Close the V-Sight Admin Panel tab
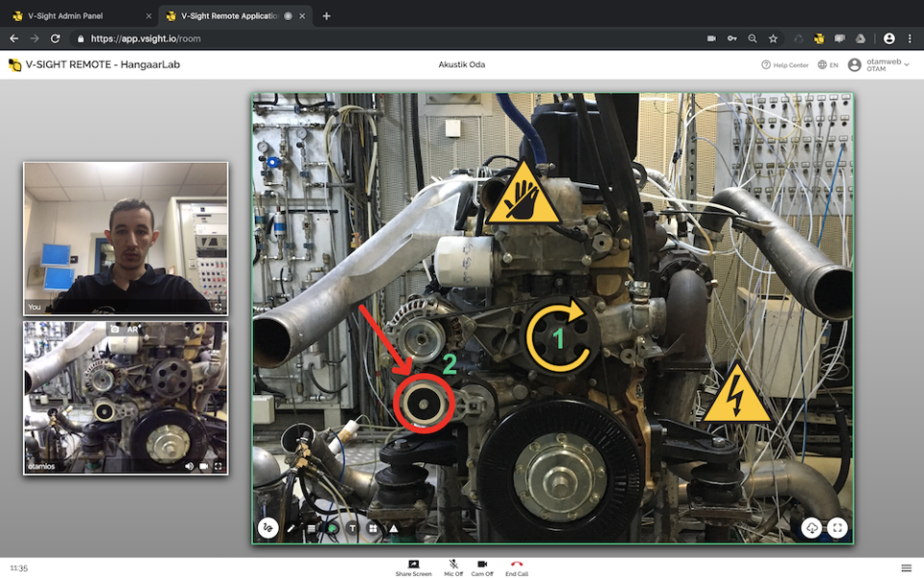Screen dimensions: 924x578 [148, 16]
